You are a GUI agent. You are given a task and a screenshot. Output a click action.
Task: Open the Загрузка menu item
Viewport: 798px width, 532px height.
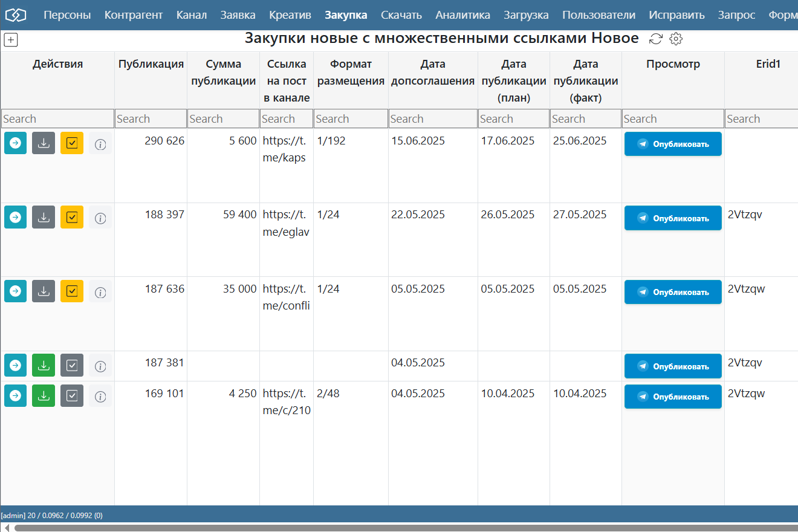pos(527,15)
